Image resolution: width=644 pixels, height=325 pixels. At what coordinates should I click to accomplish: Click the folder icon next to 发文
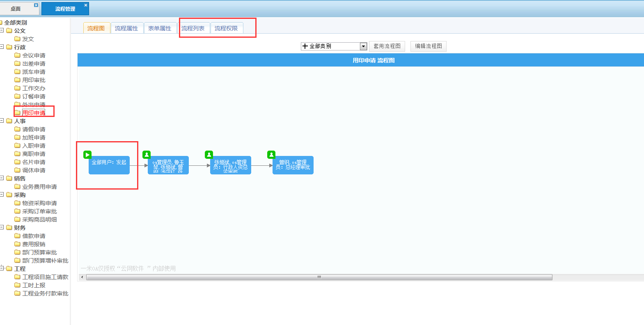coord(17,39)
